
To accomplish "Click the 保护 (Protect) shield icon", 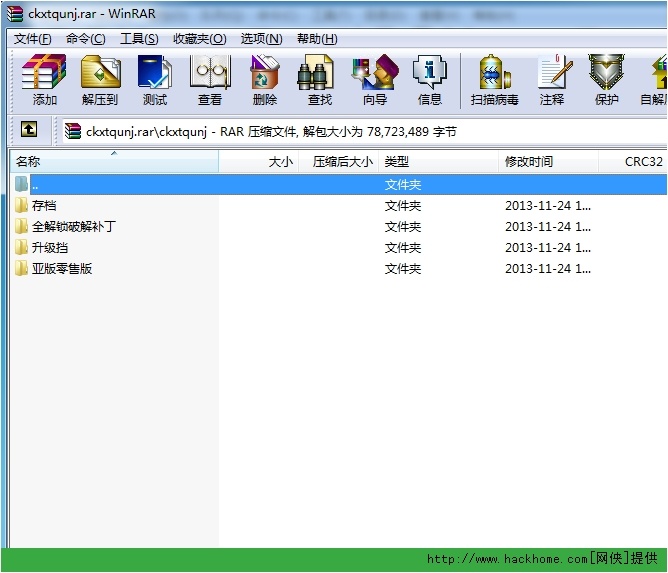I will click(x=606, y=80).
